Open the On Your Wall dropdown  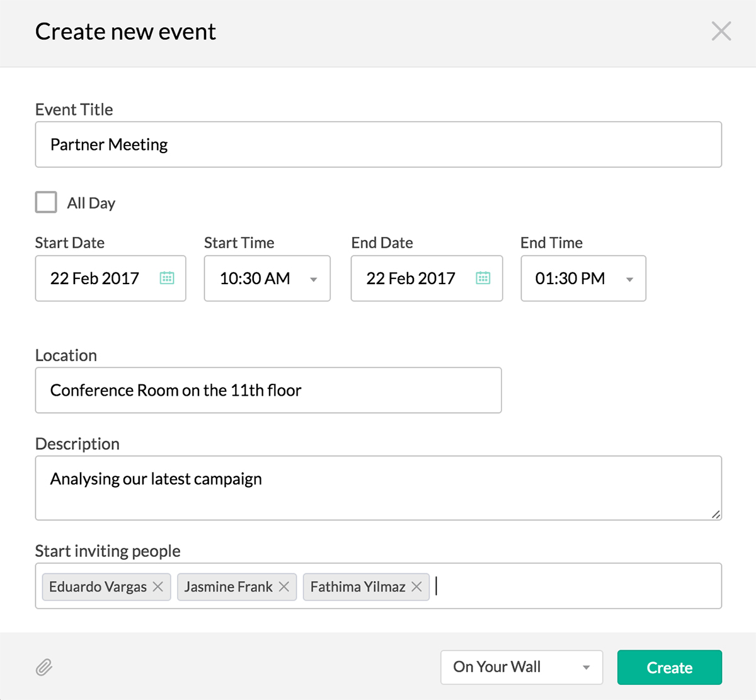521,667
